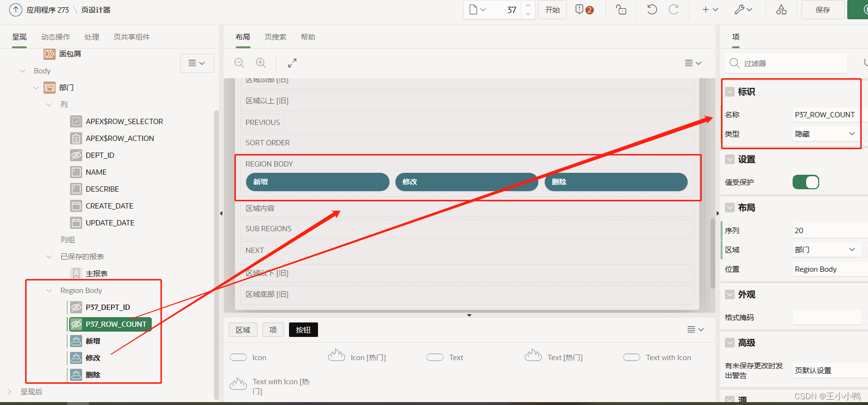Collapse the 布局 property group
Image resolution: width=868 pixels, height=405 pixels.
click(730, 208)
